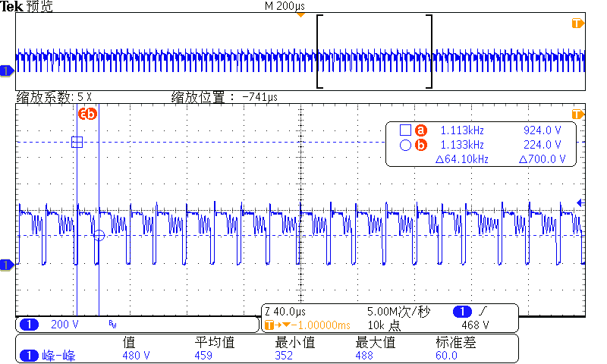This screenshot has height=364, width=607.
Task: Click the trigger level arrow at right edge
Action: click(x=580, y=202)
